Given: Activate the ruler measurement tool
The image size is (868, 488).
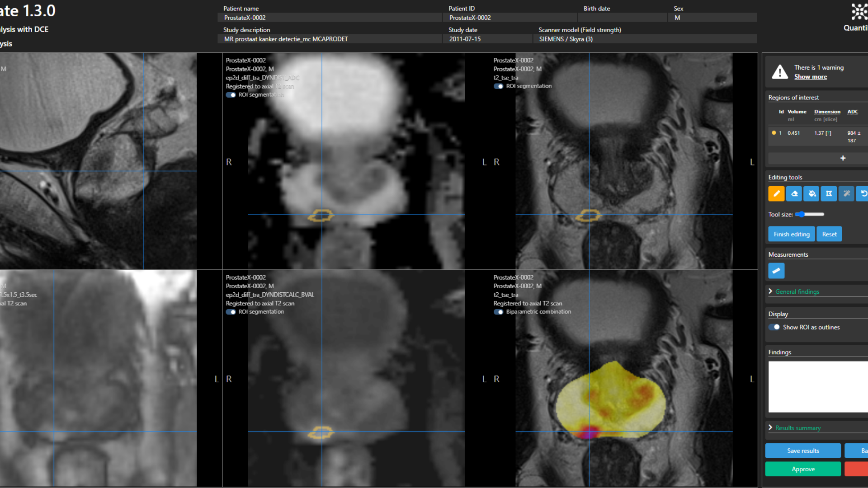Looking at the screenshot, I should [776, 271].
